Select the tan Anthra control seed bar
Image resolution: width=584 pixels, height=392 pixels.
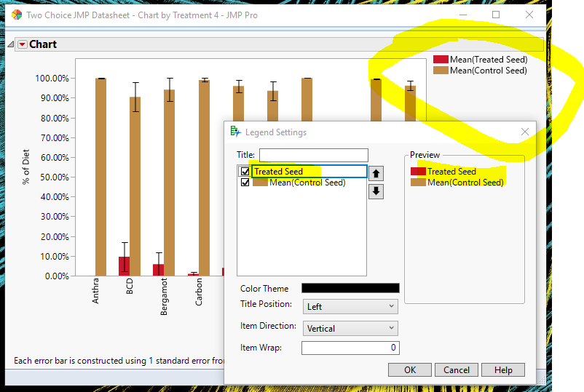coord(100,177)
